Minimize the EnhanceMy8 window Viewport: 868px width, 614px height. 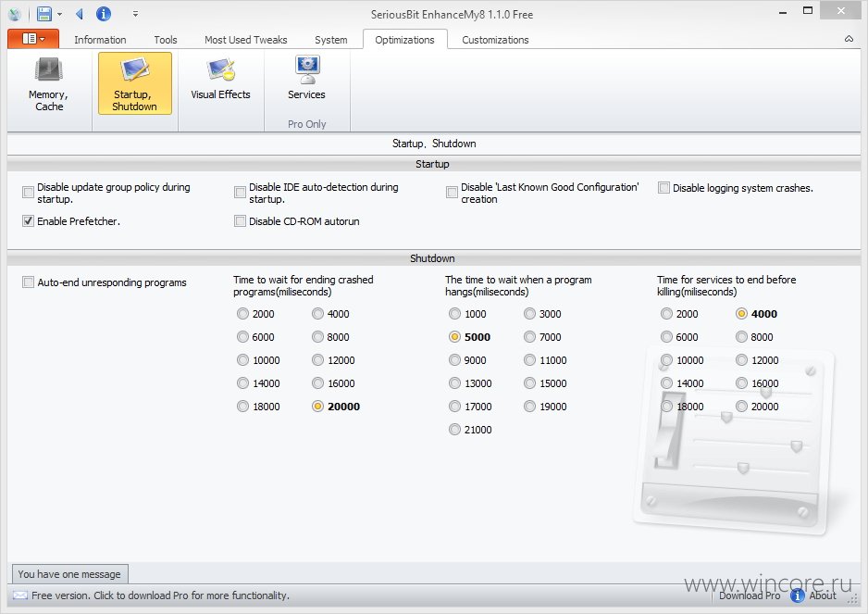(x=783, y=12)
